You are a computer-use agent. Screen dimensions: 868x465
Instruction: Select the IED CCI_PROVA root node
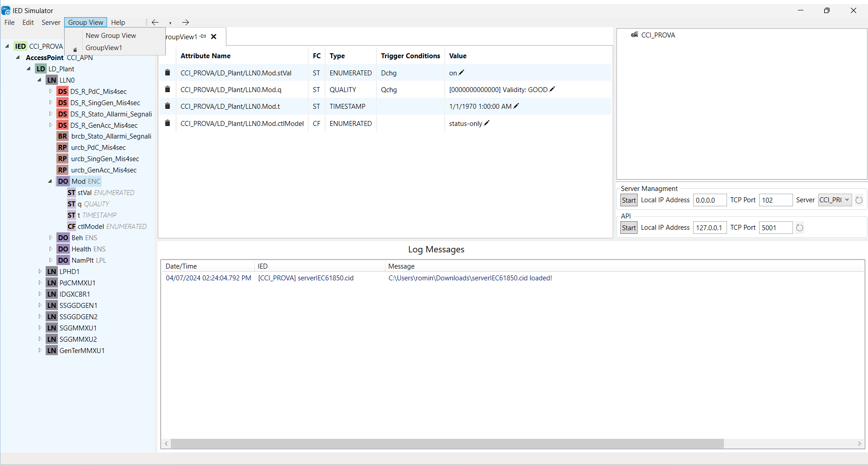[39, 46]
